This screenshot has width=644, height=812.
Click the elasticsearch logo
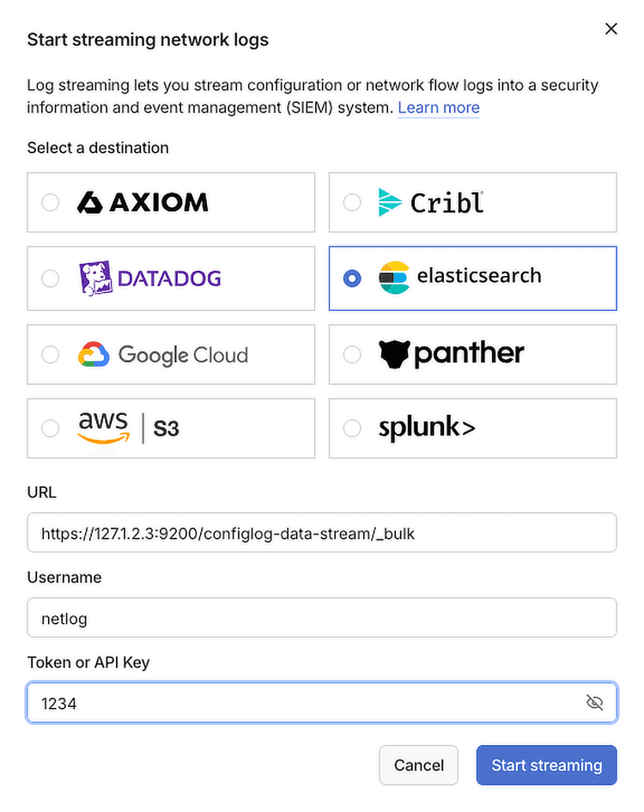coord(464,278)
